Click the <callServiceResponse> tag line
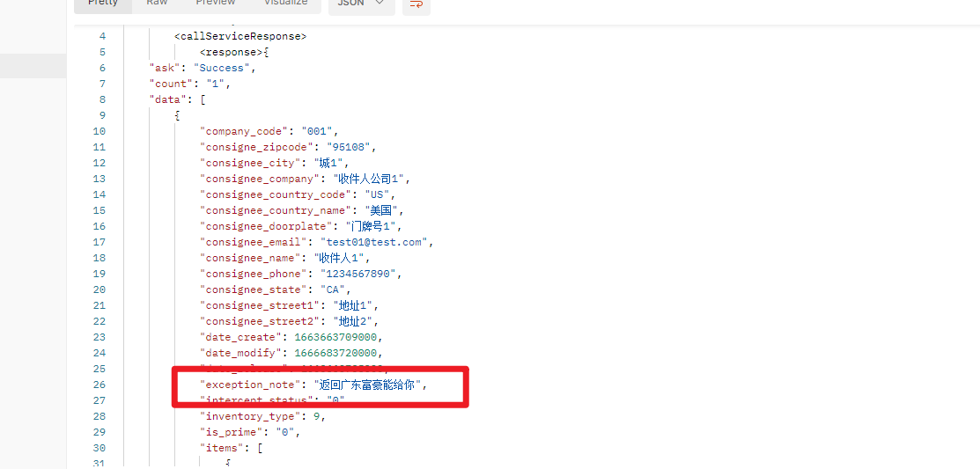Image resolution: width=980 pixels, height=469 pixels. 240,36
